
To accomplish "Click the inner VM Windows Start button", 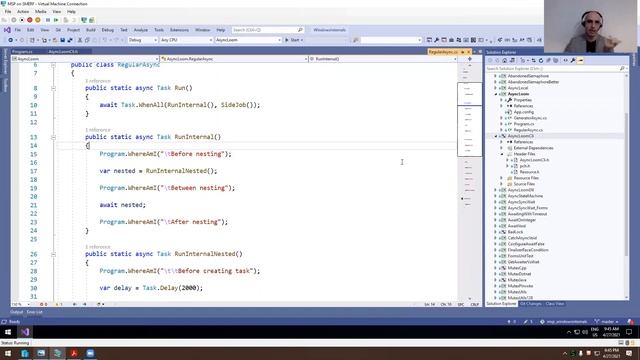I will point(8,332).
